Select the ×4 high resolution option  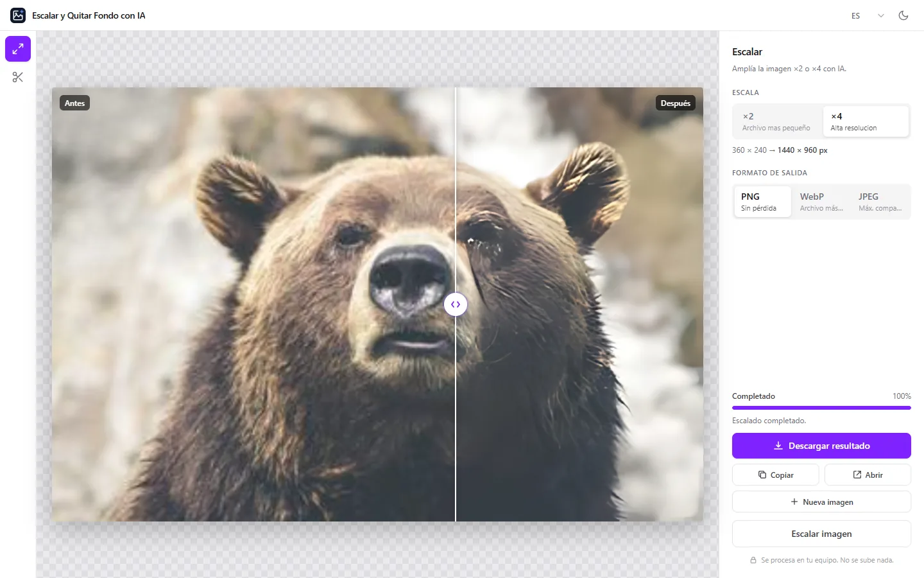click(x=866, y=121)
